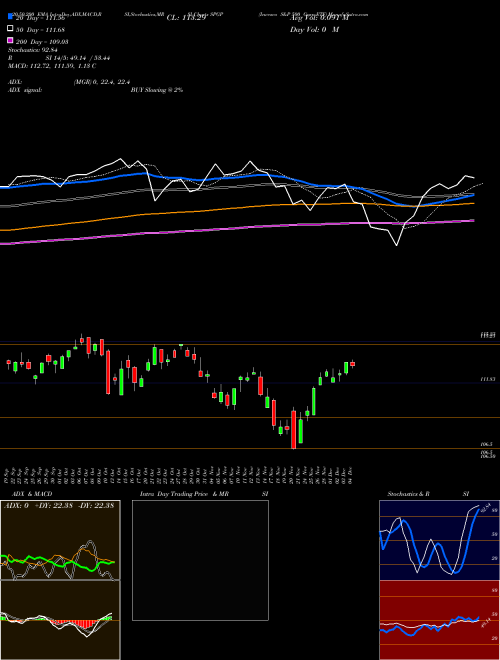Open the empty Intra Day Trading Price panel

point(200,560)
